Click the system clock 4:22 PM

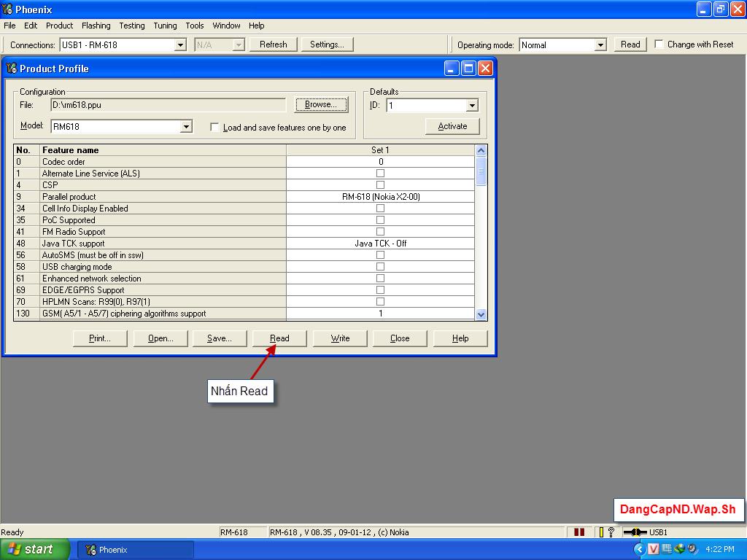720,550
